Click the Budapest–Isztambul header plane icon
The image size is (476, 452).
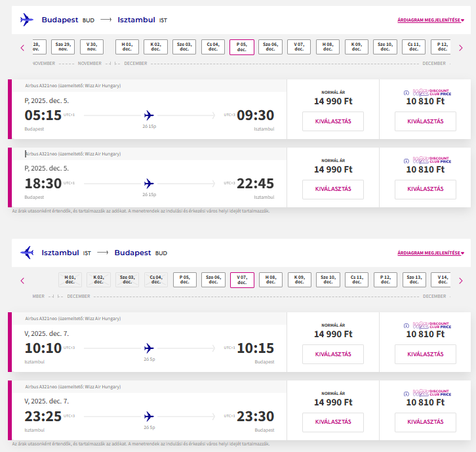tap(27, 20)
